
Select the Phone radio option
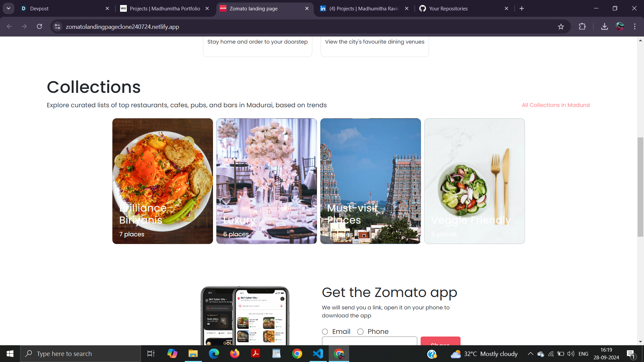point(360,331)
